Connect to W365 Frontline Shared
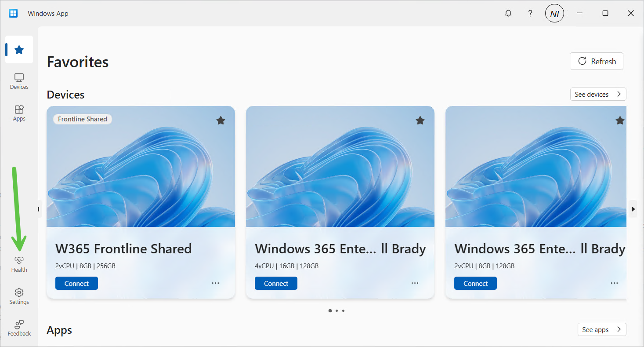 pyautogui.click(x=76, y=283)
